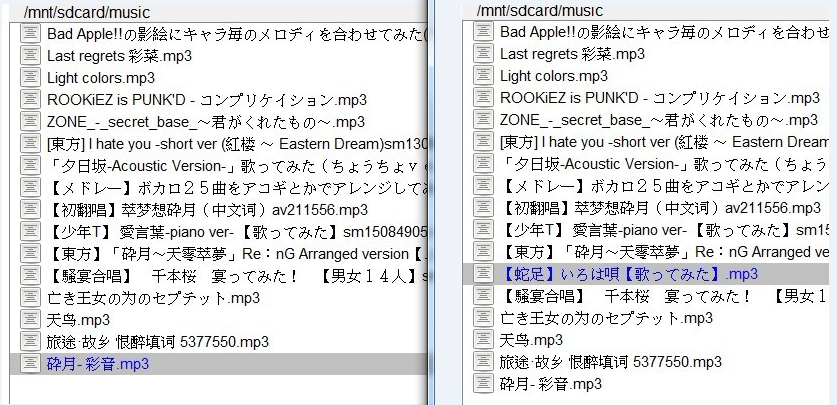Click file icon beside 旅途·故乡 in right panel
The image size is (837, 405).
[x=483, y=362]
